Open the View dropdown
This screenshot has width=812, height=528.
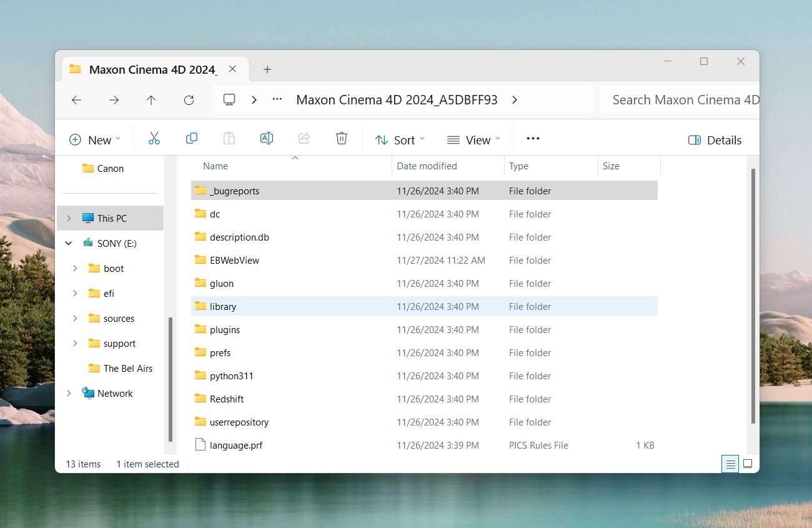pyautogui.click(x=474, y=140)
